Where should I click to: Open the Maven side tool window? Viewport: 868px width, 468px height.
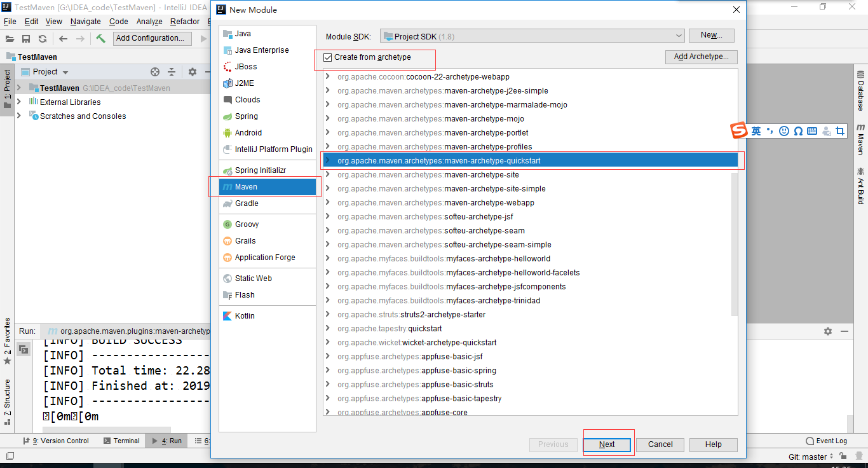click(x=860, y=139)
